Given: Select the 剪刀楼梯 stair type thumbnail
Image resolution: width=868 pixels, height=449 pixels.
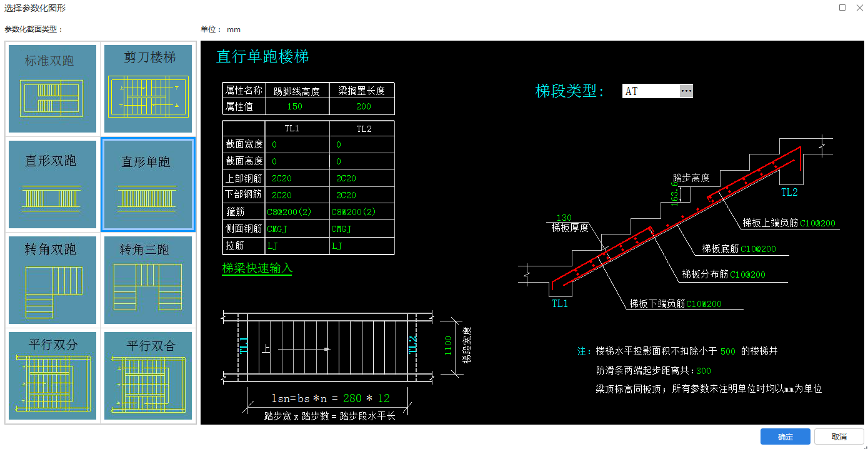Looking at the screenshot, I should click(149, 89).
